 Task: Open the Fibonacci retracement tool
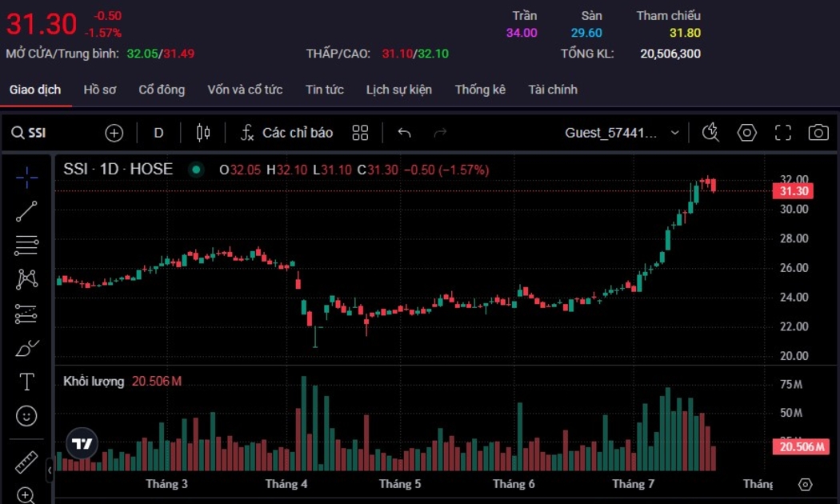click(26, 245)
